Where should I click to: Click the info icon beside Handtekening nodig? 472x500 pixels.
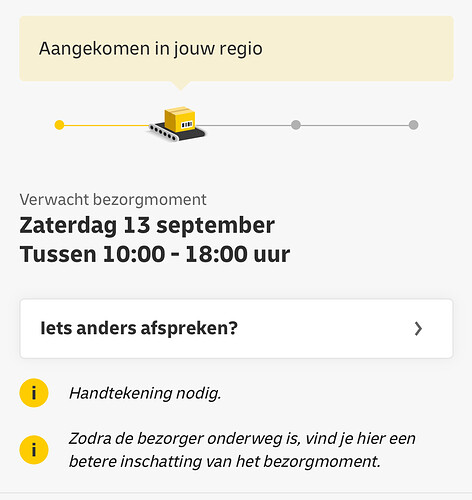click(34, 393)
